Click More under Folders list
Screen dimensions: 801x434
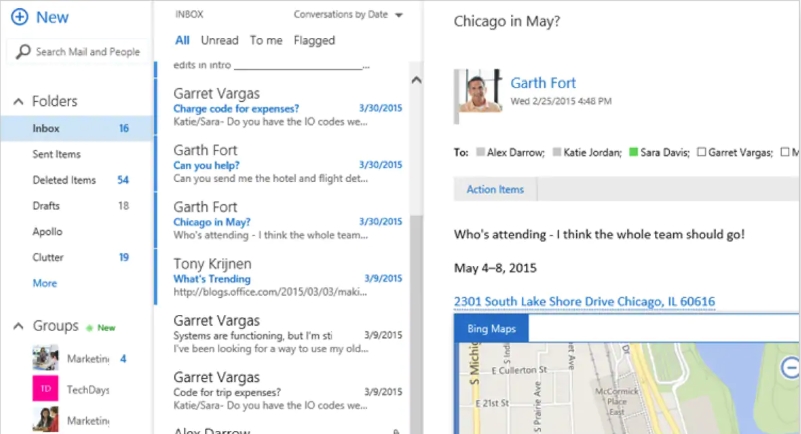click(x=45, y=283)
